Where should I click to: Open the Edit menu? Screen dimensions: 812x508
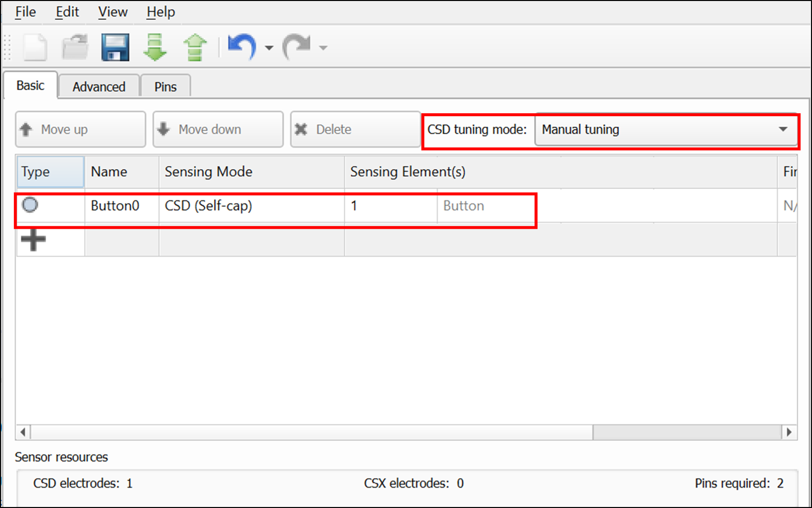pos(67,12)
